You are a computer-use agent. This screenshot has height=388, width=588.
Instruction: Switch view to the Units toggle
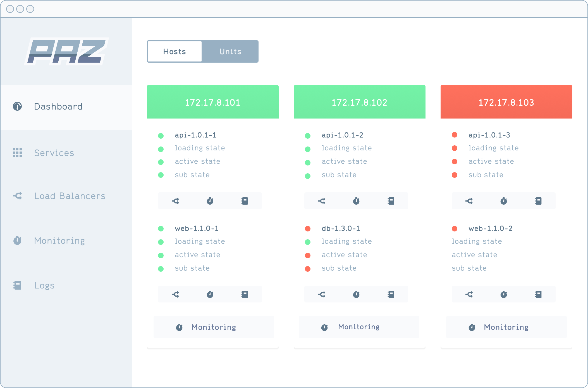pos(230,51)
